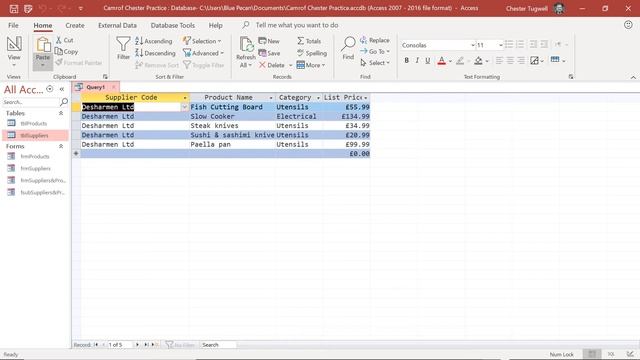Click the Save icon in title bar
640x360 pixels.
click(13, 9)
